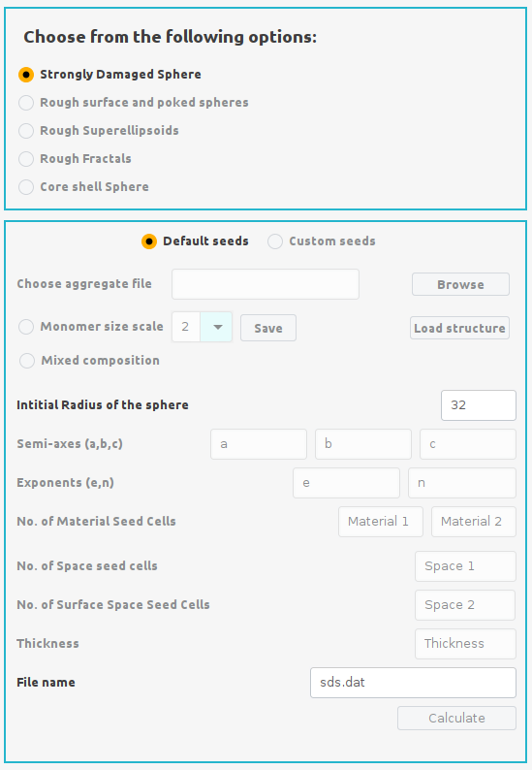Viewport: 532px width, 770px height.
Task: Click the Load structure button
Action: click(x=459, y=328)
